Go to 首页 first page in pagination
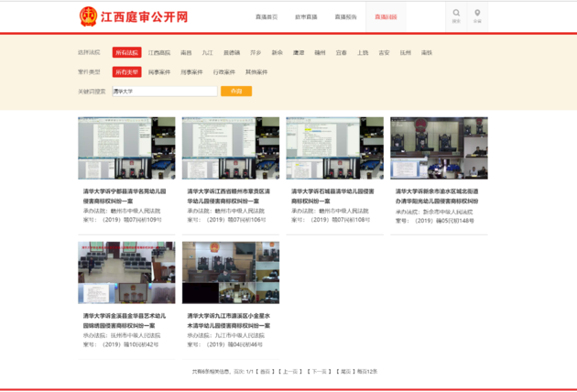The height and width of the screenshot is (392, 577). [265, 371]
